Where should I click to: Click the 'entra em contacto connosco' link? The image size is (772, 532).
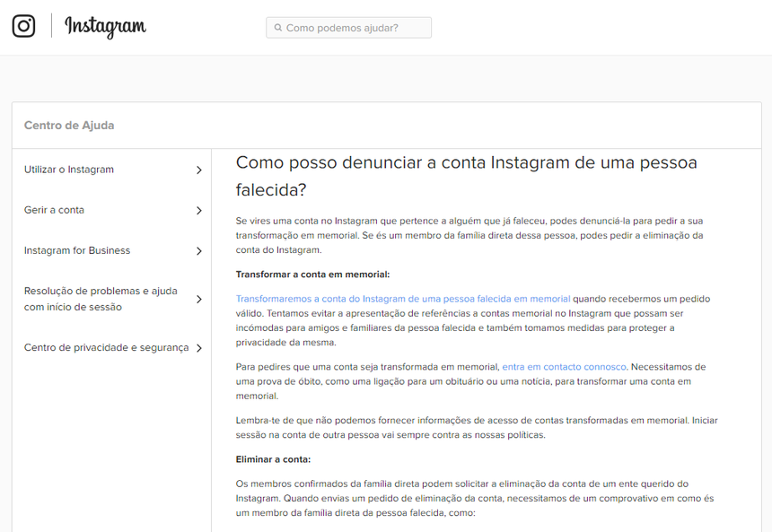565,367
